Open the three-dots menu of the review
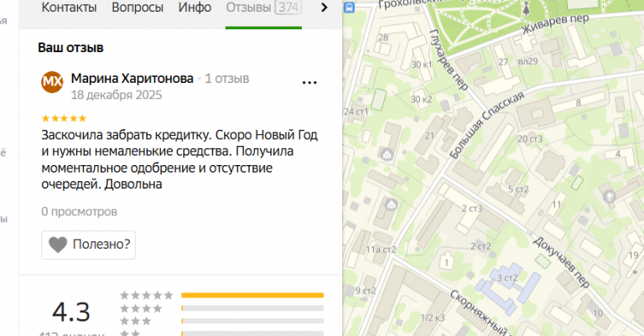 pos(309,82)
